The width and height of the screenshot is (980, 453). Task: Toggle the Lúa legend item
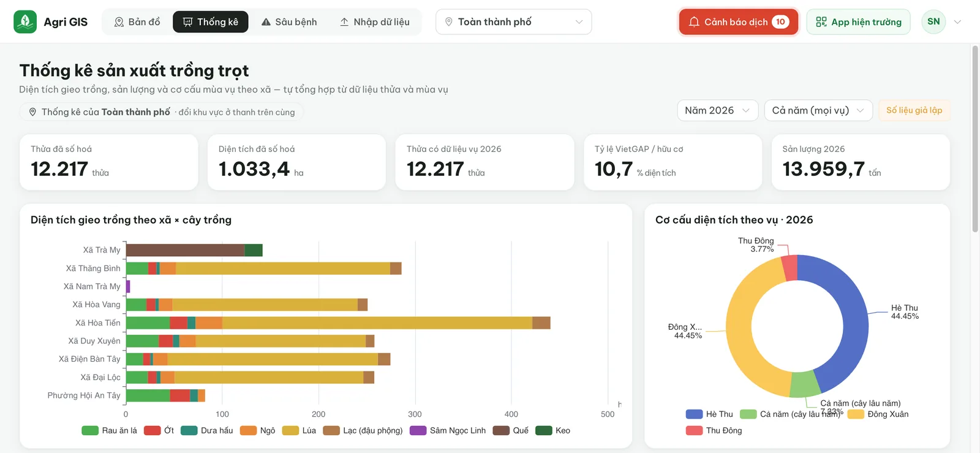299,430
